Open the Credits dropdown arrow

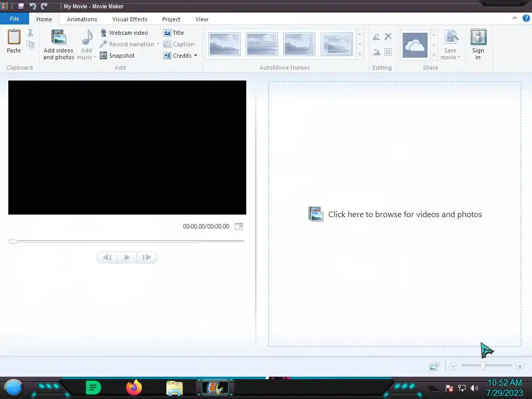point(195,56)
